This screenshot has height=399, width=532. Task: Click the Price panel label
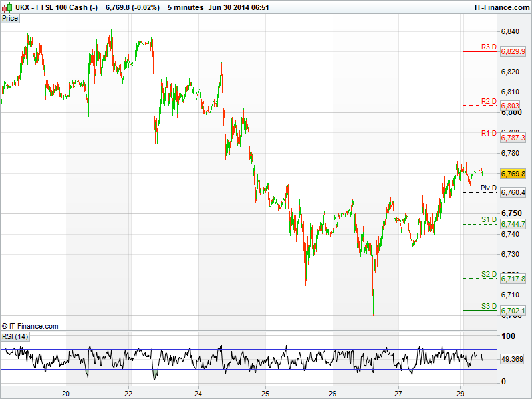[x=10, y=18]
